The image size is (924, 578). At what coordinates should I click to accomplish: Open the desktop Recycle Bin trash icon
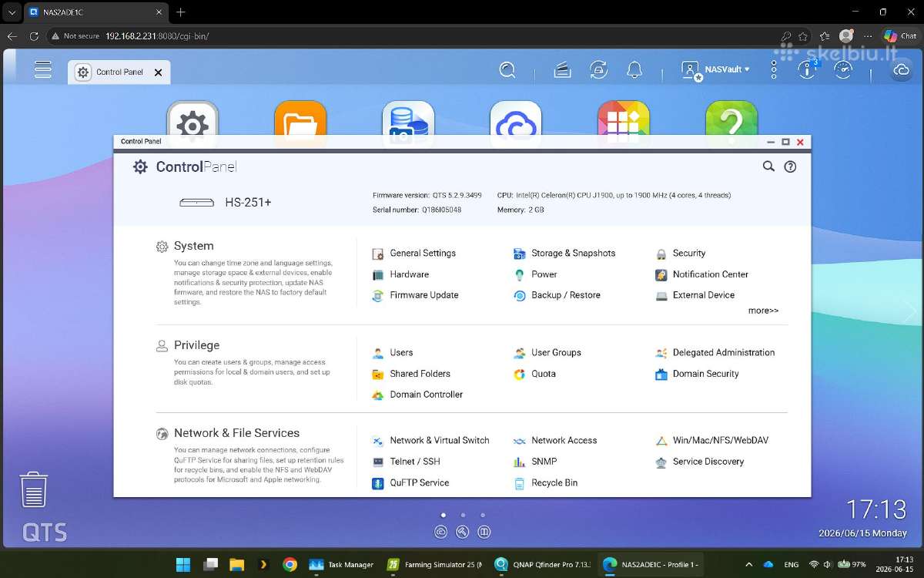pos(34,490)
